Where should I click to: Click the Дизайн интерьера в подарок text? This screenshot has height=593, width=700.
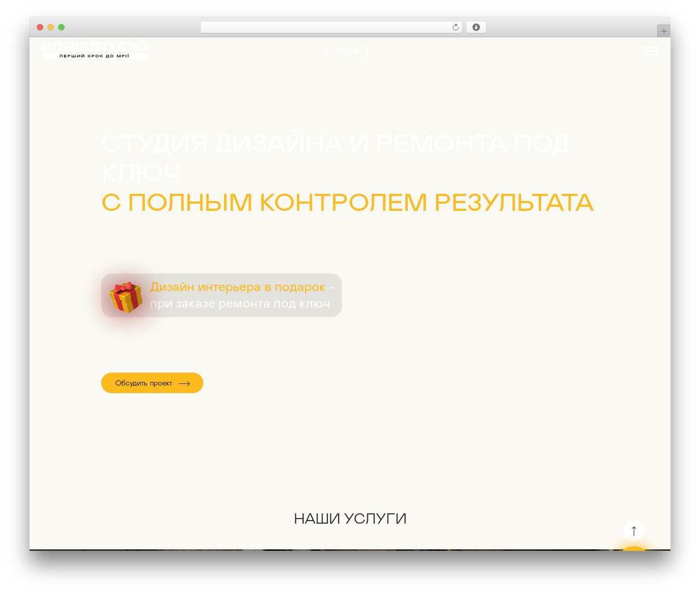click(x=238, y=287)
